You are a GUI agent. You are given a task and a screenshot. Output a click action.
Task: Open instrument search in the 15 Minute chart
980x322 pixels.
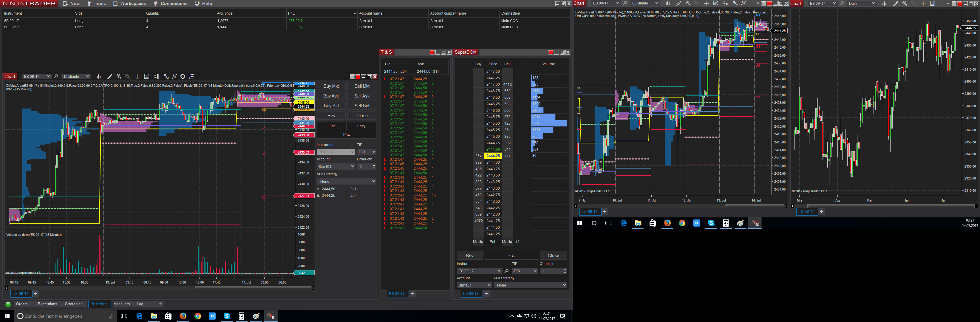pos(56,76)
